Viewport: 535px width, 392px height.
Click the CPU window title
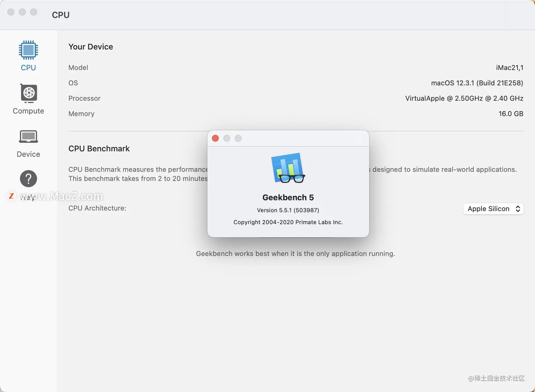[61, 15]
